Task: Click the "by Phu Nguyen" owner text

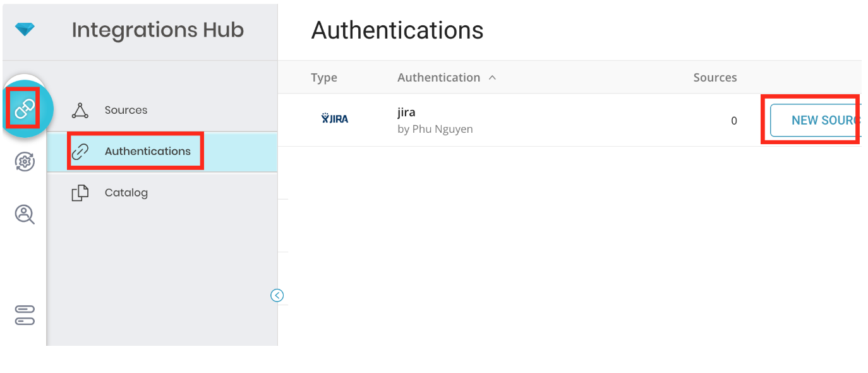Action: pyautogui.click(x=435, y=129)
